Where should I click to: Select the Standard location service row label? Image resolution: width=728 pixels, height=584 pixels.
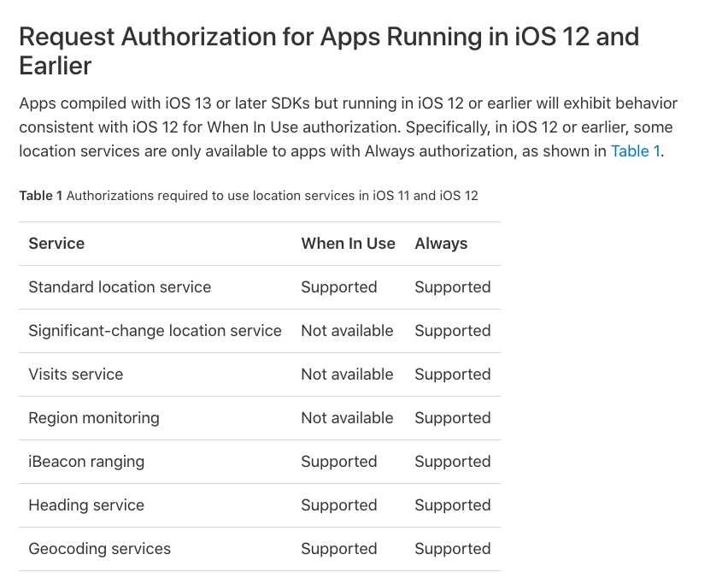tap(120, 287)
